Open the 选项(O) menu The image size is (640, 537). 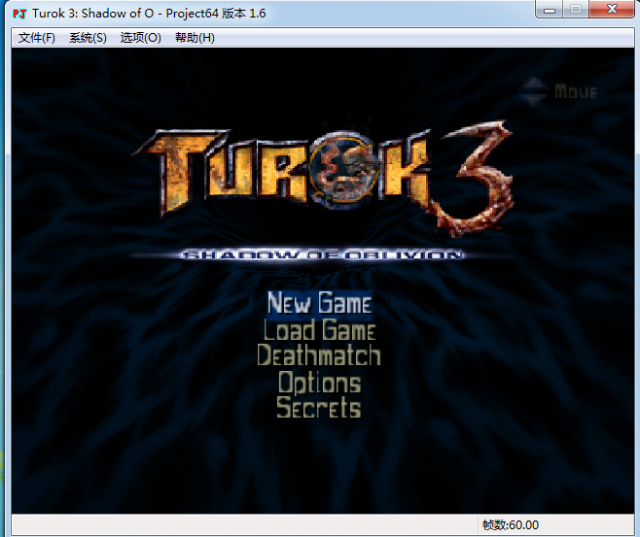click(140, 38)
